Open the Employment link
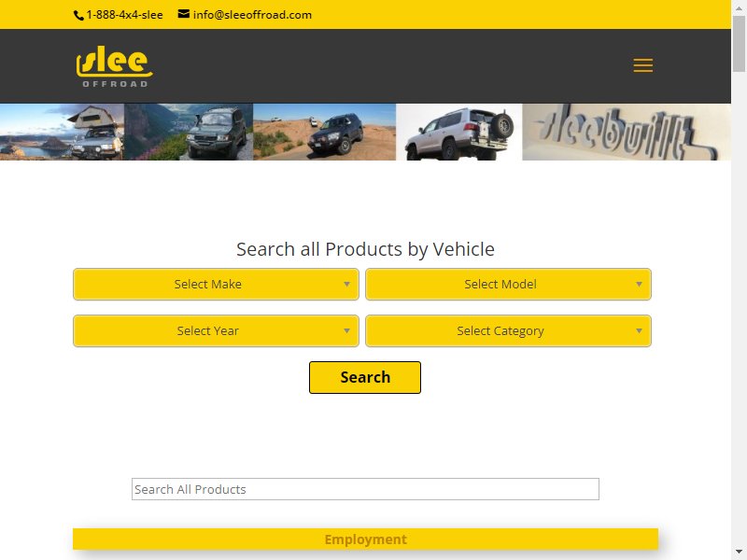The height and width of the screenshot is (560, 747). pyautogui.click(x=365, y=539)
